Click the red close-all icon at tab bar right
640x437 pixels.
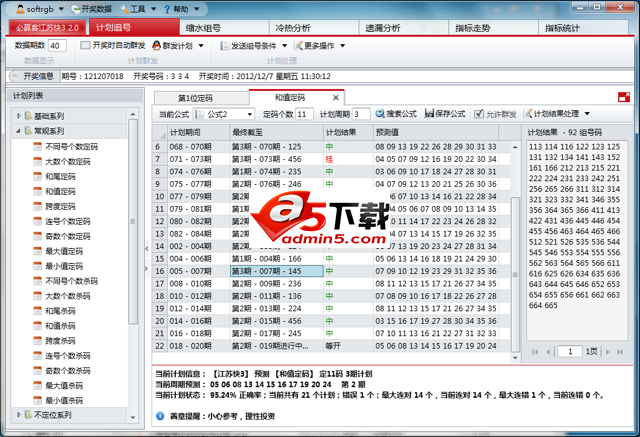tap(624, 97)
